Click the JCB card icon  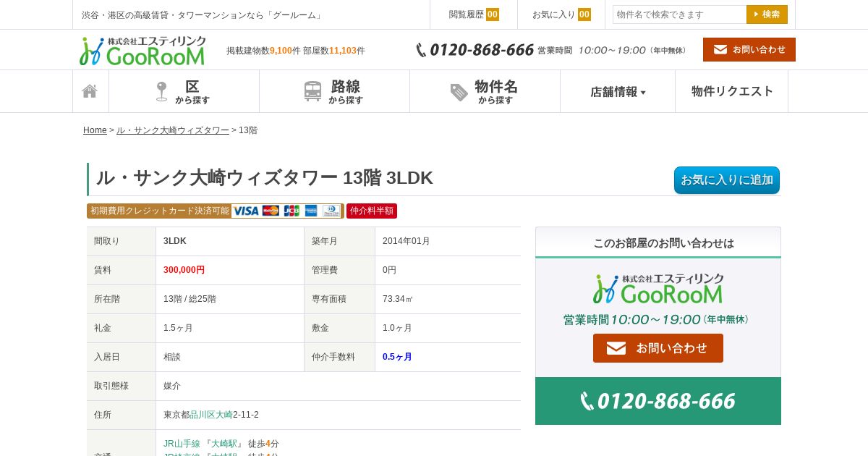click(x=292, y=211)
